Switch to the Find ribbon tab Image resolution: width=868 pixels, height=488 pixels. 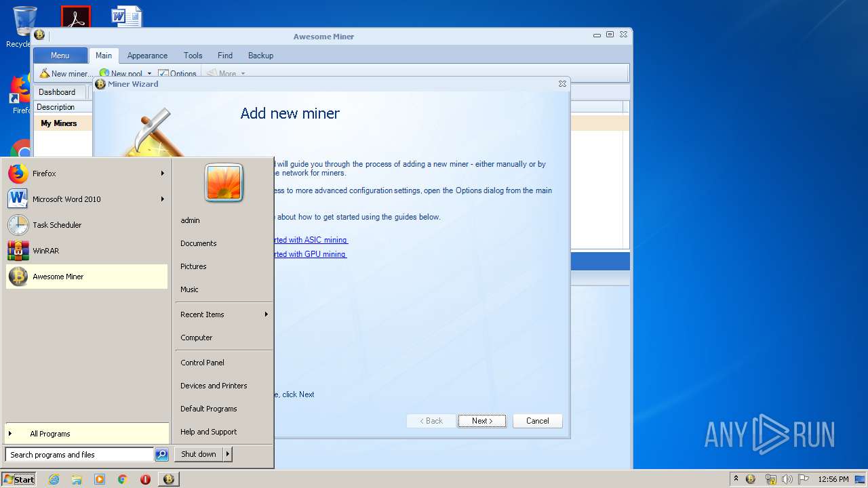tap(225, 56)
